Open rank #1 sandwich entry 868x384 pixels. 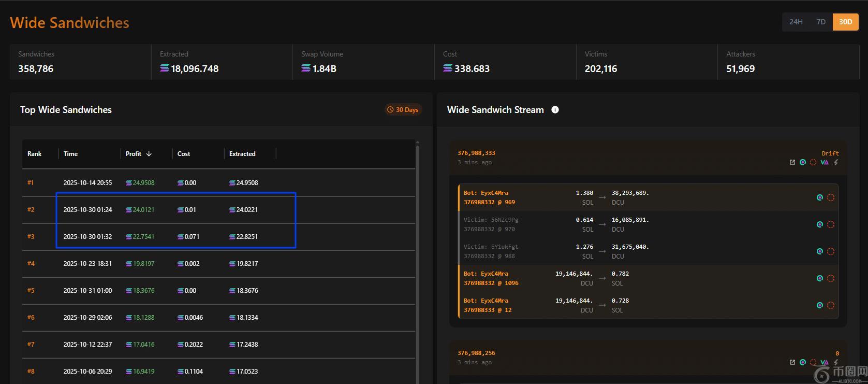point(31,183)
